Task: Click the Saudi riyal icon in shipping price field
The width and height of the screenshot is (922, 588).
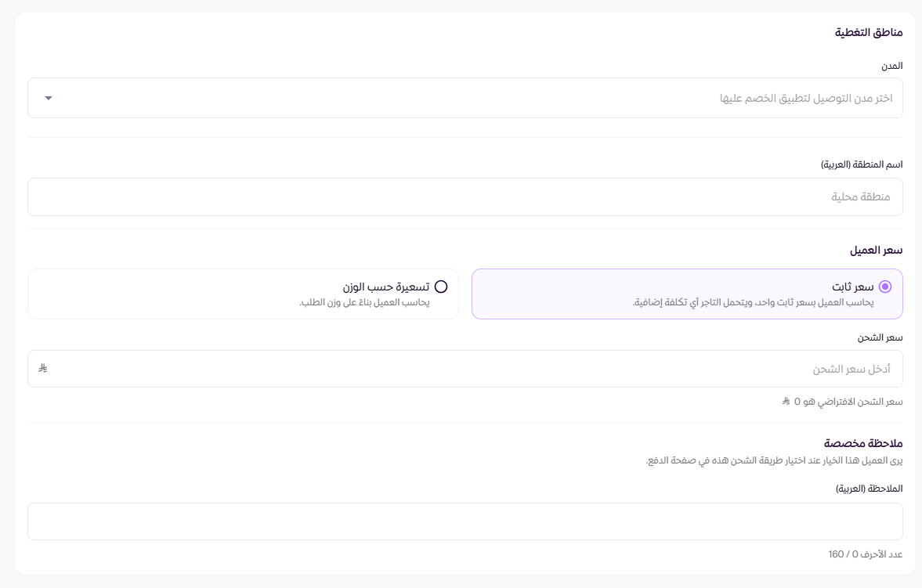Action: tap(44, 369)
